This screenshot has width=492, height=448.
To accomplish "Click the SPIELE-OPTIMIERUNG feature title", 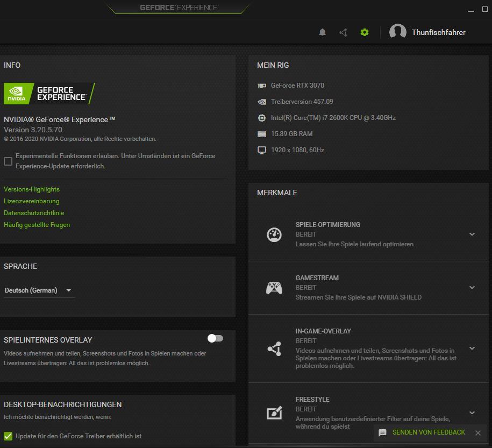I will coord(328,225).
